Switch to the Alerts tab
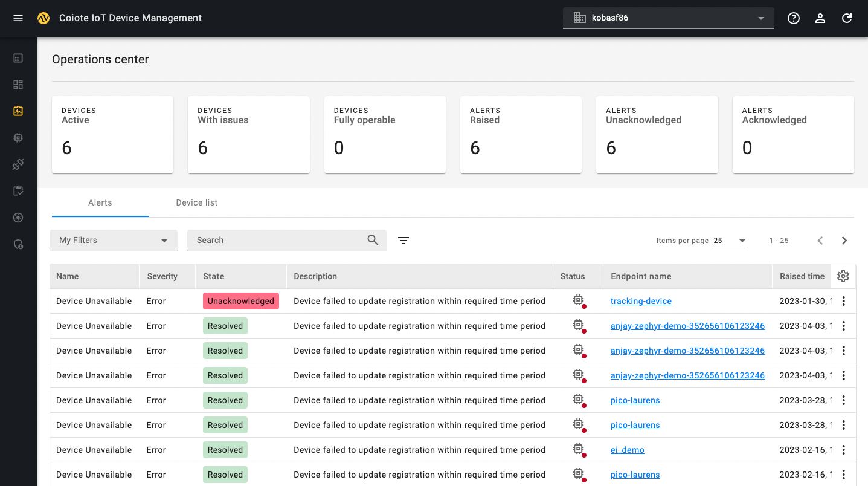The width and height of the screenshot is (868, 486). [x=100, y=202]
